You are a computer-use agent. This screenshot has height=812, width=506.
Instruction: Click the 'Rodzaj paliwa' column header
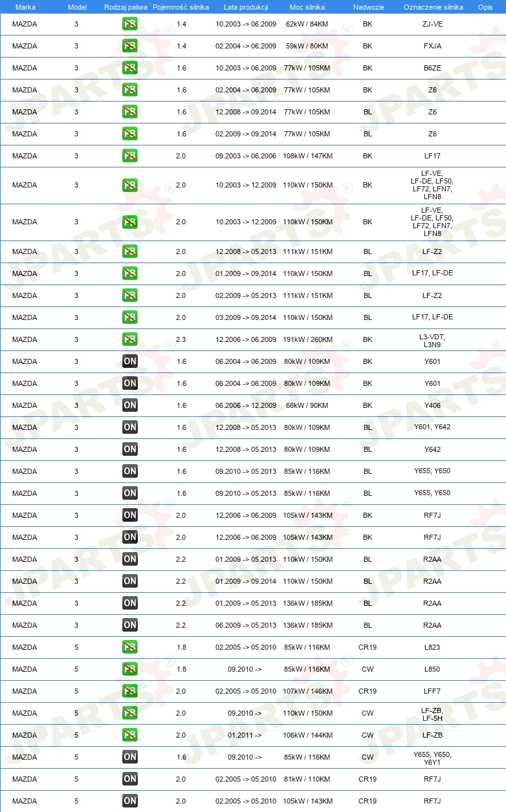pyautogui.click(x=126, y=7)
